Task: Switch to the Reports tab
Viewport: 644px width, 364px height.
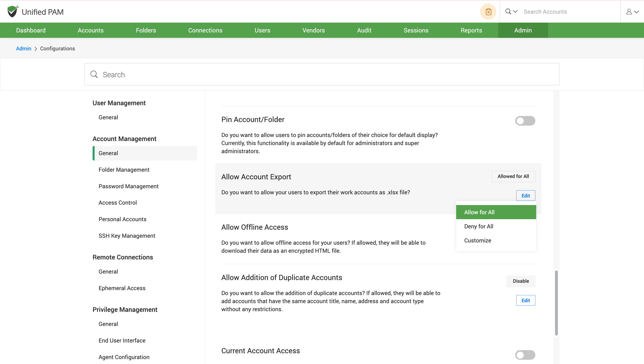Action: click(471, 30)
